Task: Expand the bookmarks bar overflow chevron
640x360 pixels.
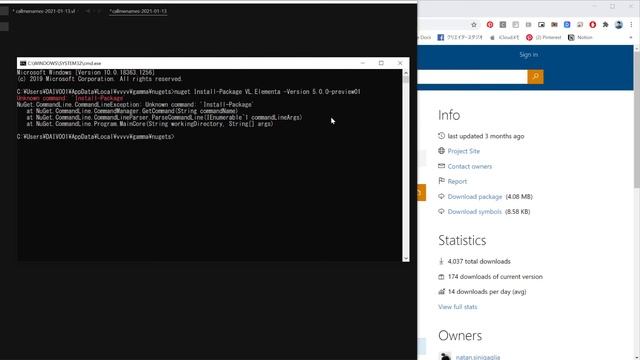Action: point(631,37)
